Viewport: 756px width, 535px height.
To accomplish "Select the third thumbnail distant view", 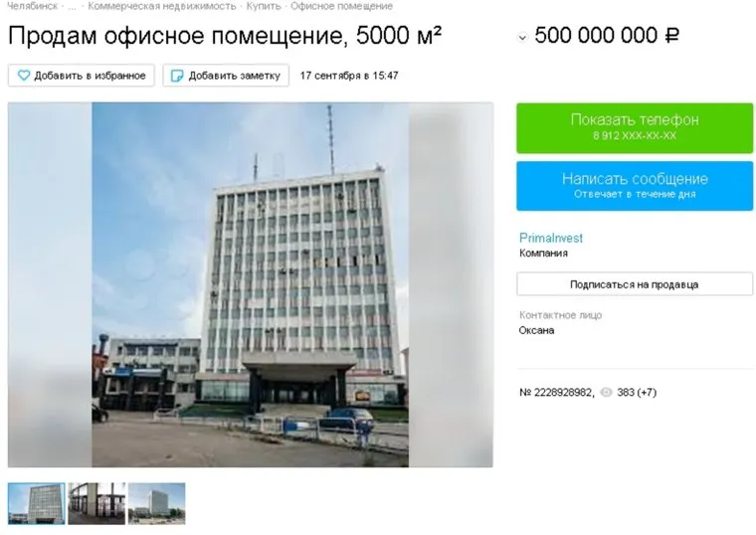I will coord(157,503).
